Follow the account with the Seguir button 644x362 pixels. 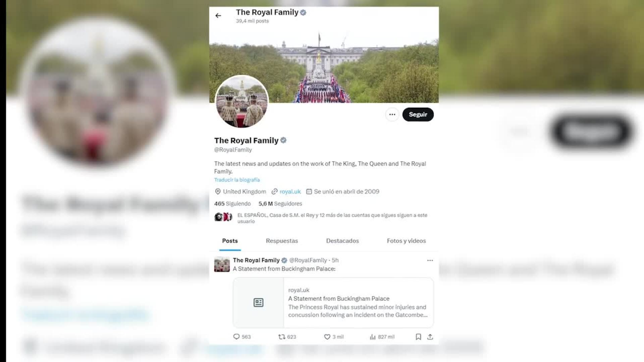418,115
